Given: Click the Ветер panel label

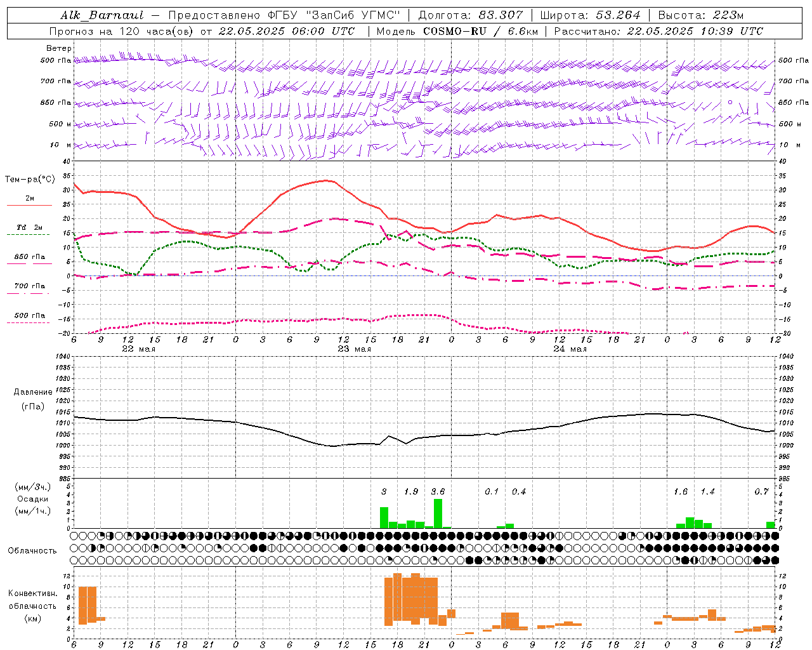Looking at the screenshot, I should point(58,48).
